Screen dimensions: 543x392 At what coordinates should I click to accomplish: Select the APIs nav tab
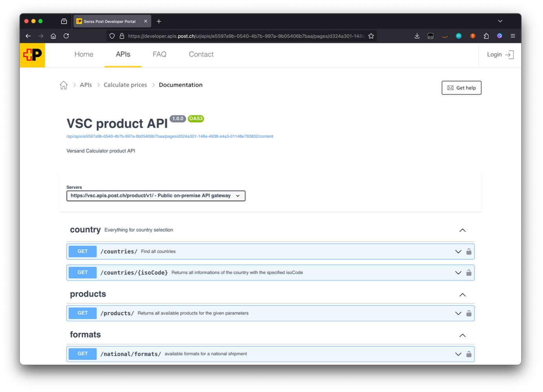pos(123,55)
